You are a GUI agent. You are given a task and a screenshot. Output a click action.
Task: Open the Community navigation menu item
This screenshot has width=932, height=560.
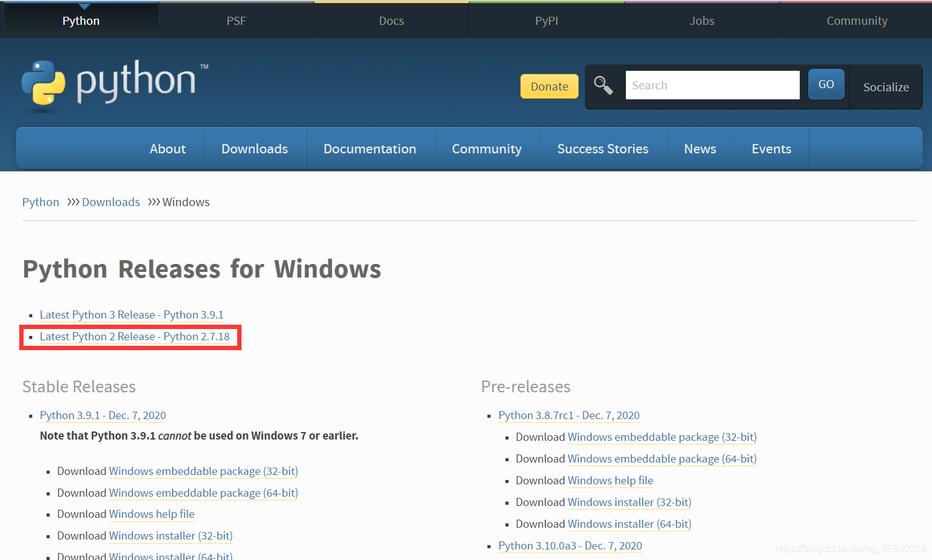point(487,149)
